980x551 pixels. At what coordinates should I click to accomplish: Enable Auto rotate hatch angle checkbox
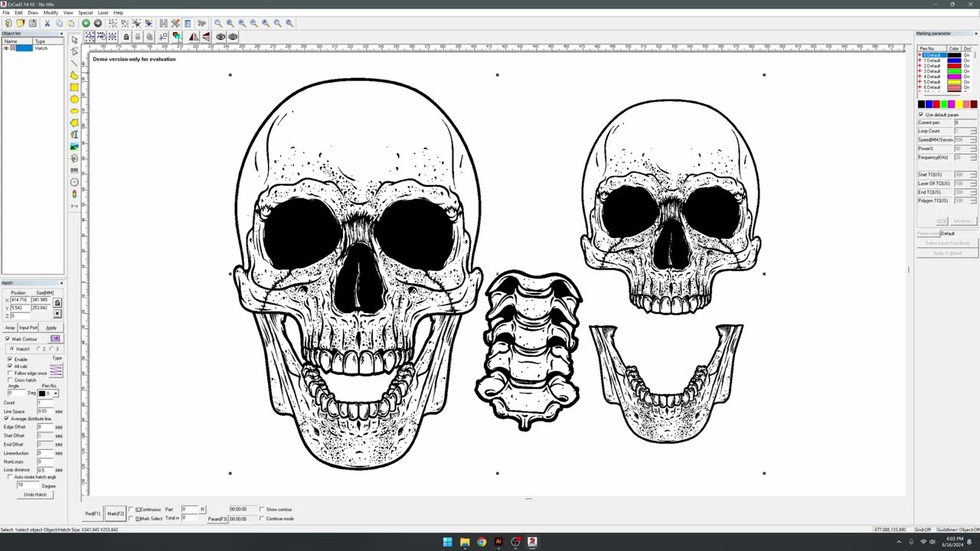tap(10, 477)
